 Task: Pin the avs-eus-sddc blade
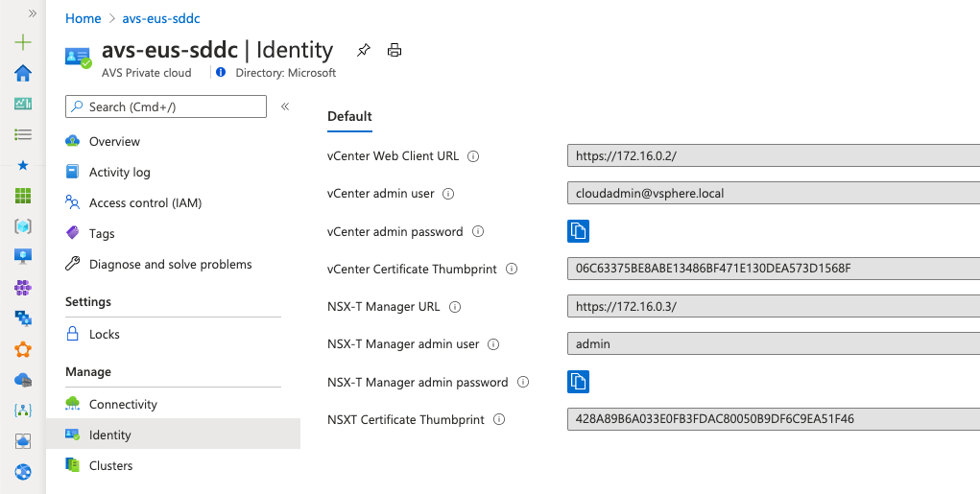point(363,50)
